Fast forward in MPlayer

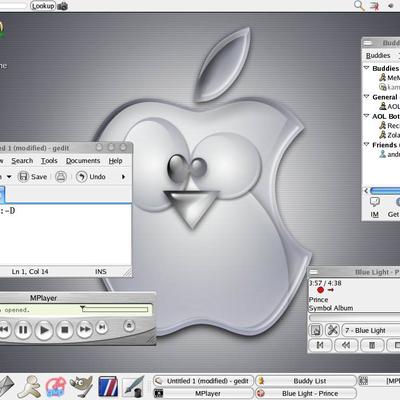pos(85,329)
